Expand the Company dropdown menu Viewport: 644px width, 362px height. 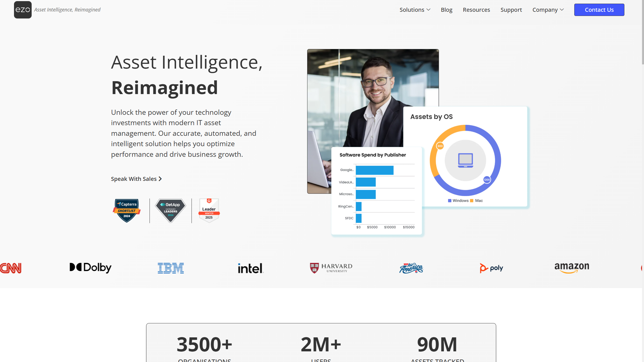pyautogui.click(x=548, y=10)
